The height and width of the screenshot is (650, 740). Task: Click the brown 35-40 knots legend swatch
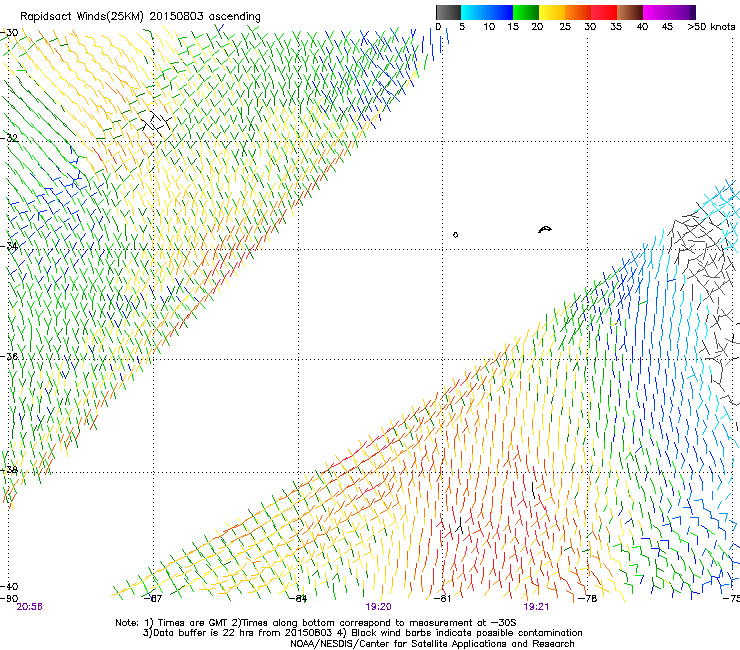click(630, 12)
